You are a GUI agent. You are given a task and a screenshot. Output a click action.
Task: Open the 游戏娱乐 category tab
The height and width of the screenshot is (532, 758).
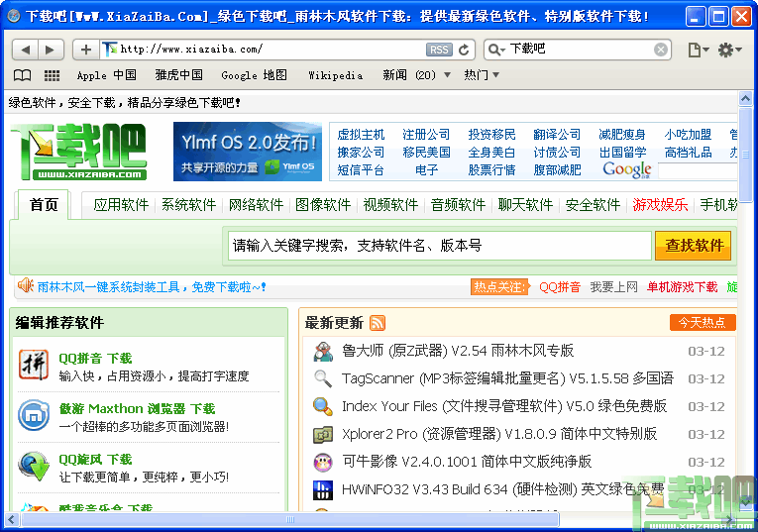[660, 205]
